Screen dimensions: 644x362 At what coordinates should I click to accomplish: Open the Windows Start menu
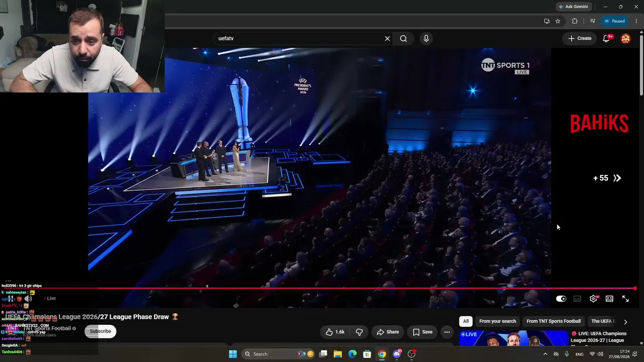(232, 354)
